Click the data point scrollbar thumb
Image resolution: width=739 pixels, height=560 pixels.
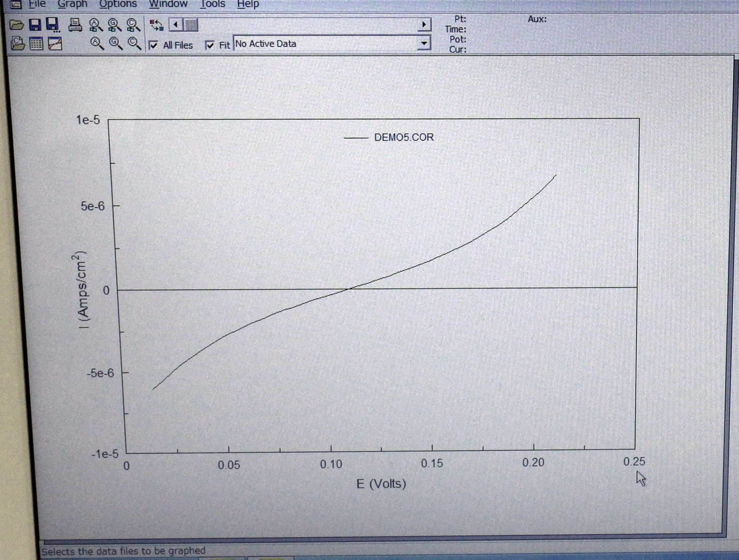coord(191,25)
